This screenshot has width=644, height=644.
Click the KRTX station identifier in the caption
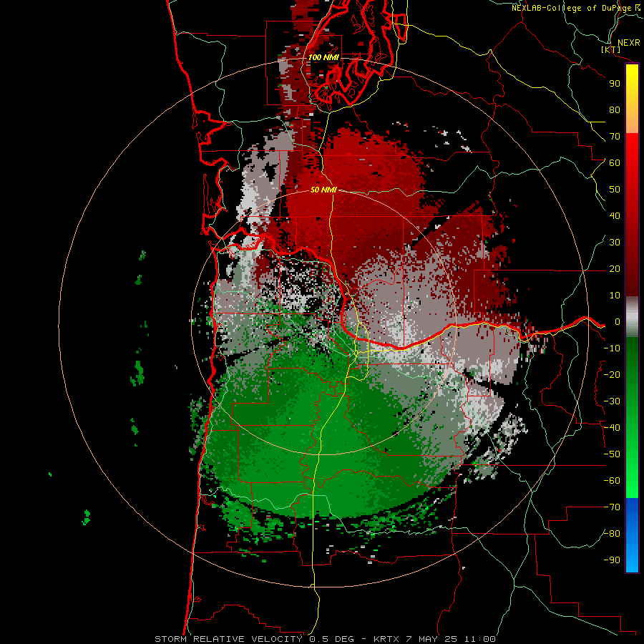[x=386, y=639]
